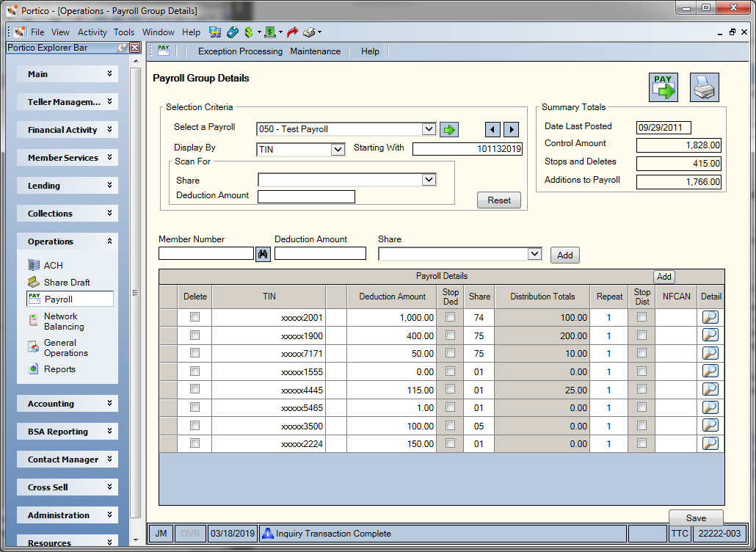The width and height of the screenshot is (756, 552).
Task: Click the printer icon in menu toolbar
Action: pos(309,32)
